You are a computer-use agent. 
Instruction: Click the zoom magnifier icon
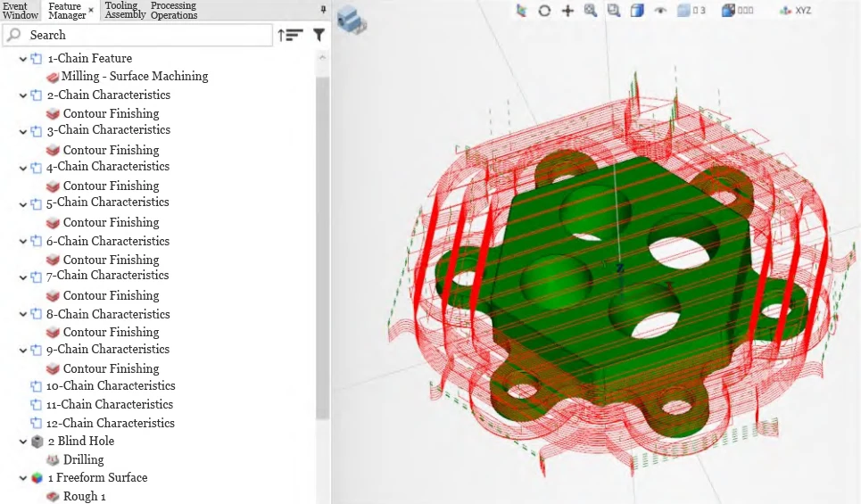click(591, 11)
